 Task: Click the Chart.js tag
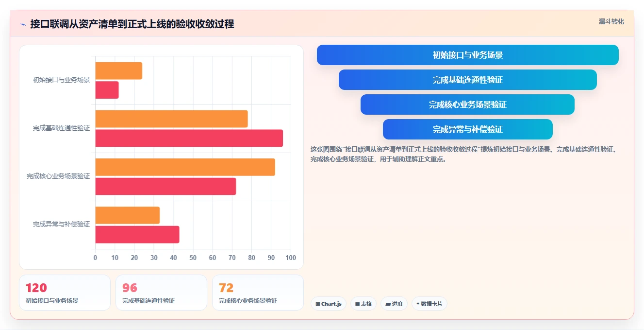[x=328, y=304]
